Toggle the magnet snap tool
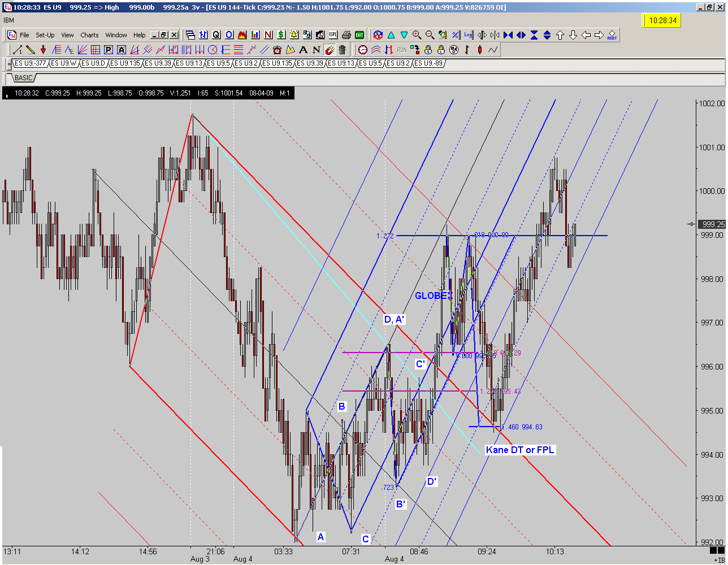Image resolution: width=728 pixels, height=565 pixels. tap(329, 50)
